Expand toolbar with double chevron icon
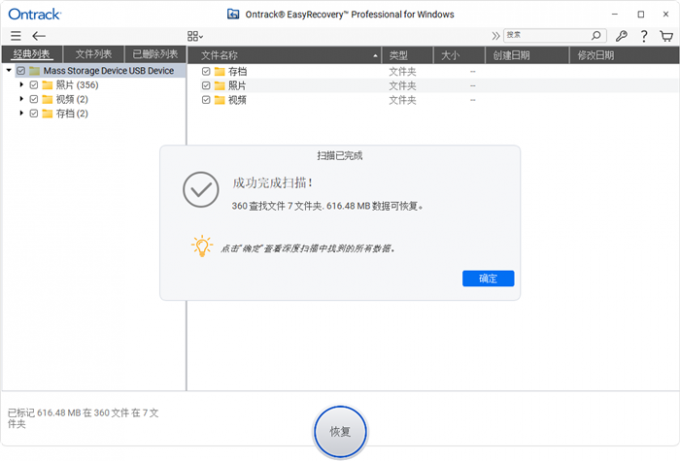 click(x=495, y=36)
